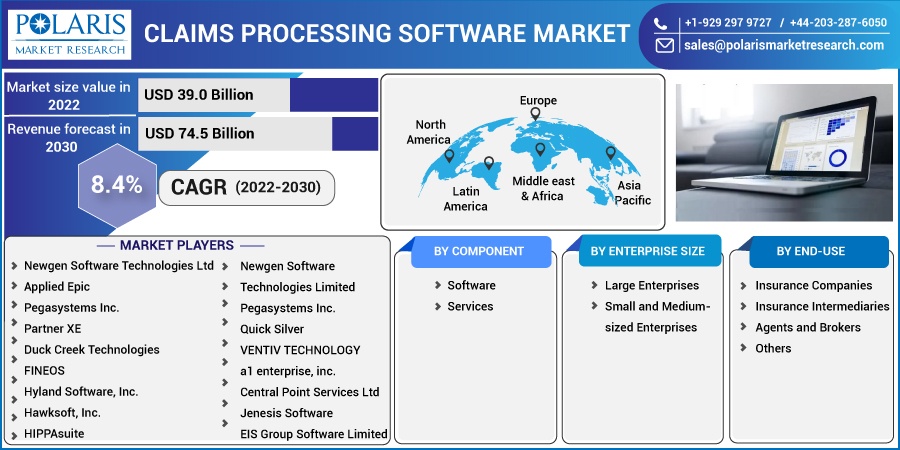Click the Polaris Market Research logo
Screen dimensions: 900x450
pyautogui.click(x=69, y=35)
